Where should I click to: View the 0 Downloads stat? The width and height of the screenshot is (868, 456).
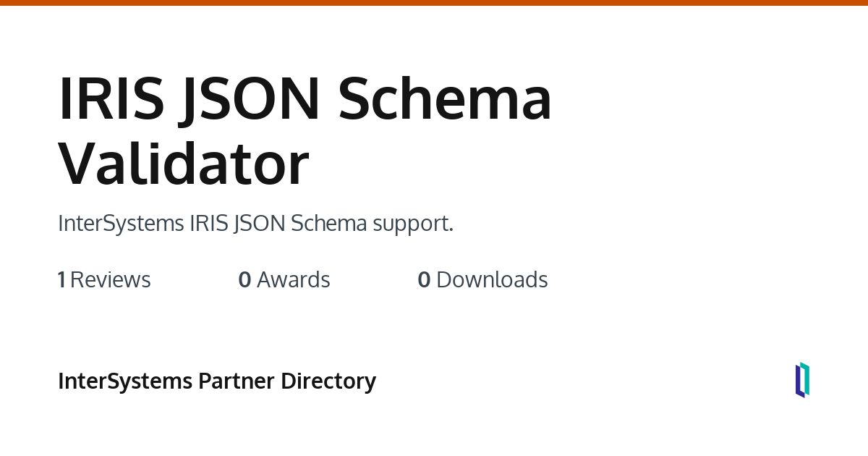pos(482,279)
